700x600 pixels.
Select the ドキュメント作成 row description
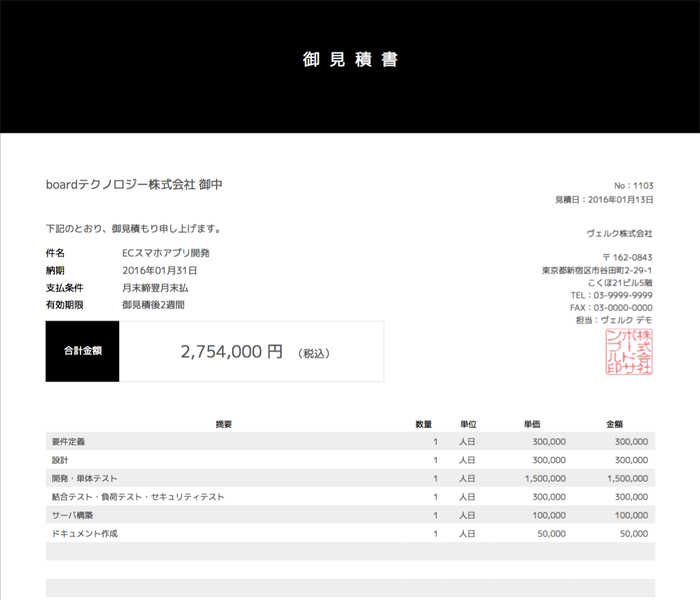pyautogui.click(x=84, y=533)
